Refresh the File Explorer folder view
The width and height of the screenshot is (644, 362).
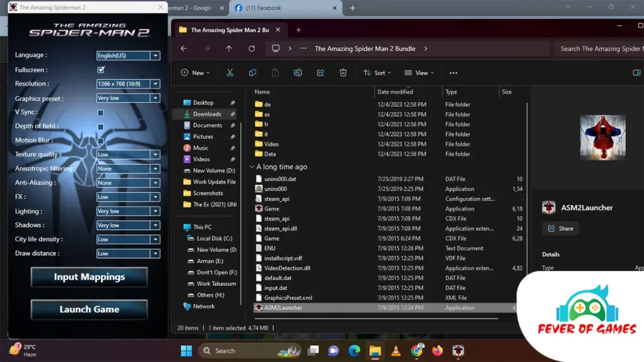(x=252, y=48)
